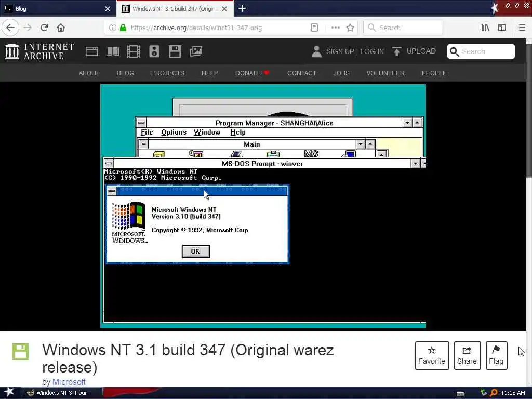Open the BLOG navigation item
The width and height of the screenshot is (532, 399).
(125, 73)
